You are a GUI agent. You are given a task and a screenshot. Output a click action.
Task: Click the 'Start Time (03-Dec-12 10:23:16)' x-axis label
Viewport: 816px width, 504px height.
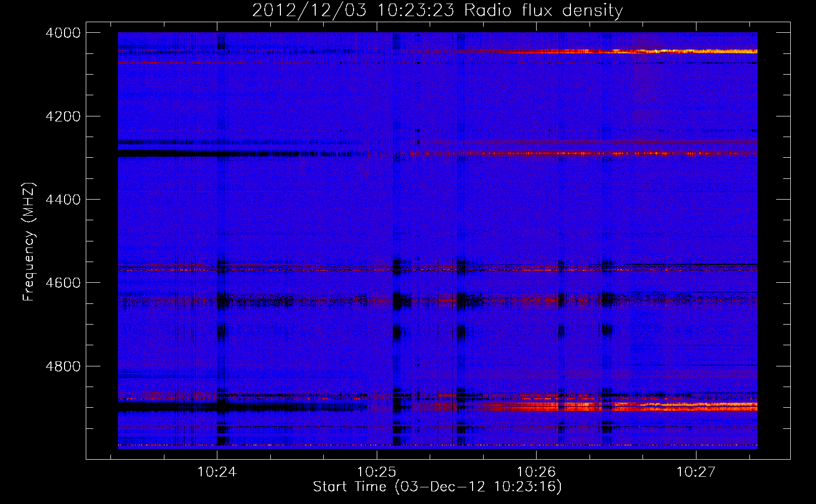point(437,487)
